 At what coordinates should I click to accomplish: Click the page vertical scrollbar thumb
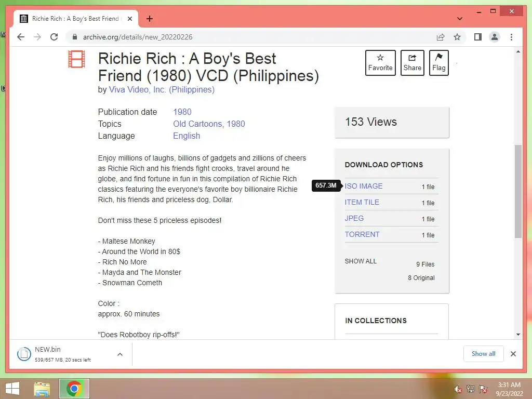pos(518,191)
